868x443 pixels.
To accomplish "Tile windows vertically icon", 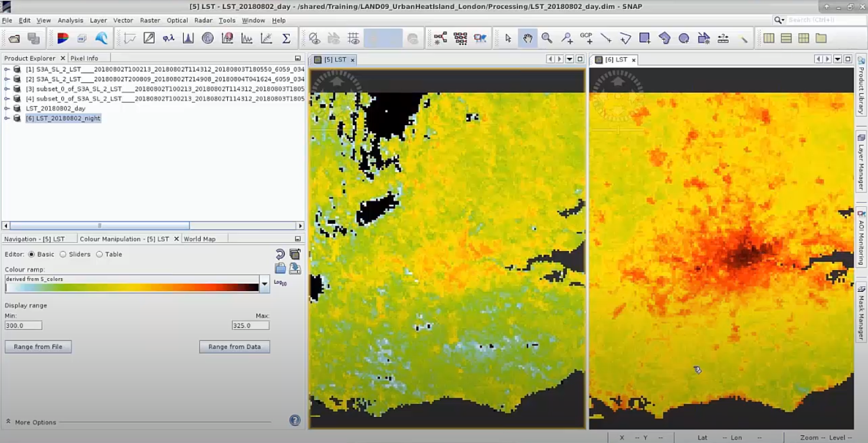I will point(786,38).
